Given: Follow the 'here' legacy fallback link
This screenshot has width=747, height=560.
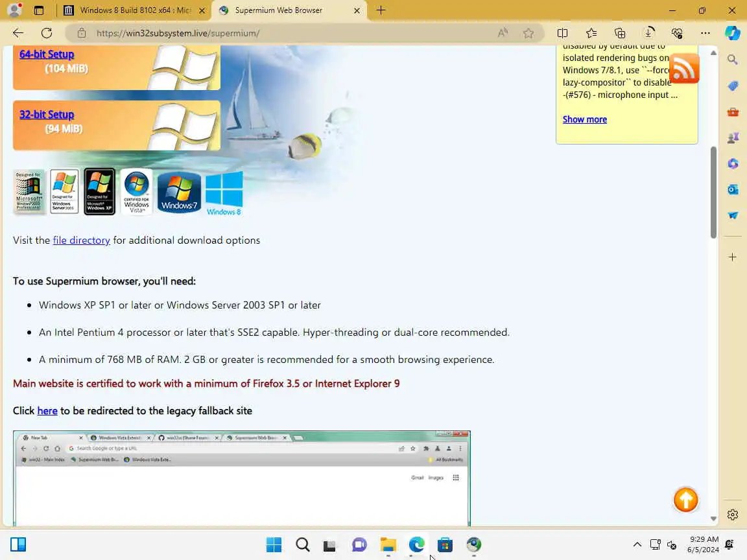Looking at the screenshot, I should coord(47,410).
